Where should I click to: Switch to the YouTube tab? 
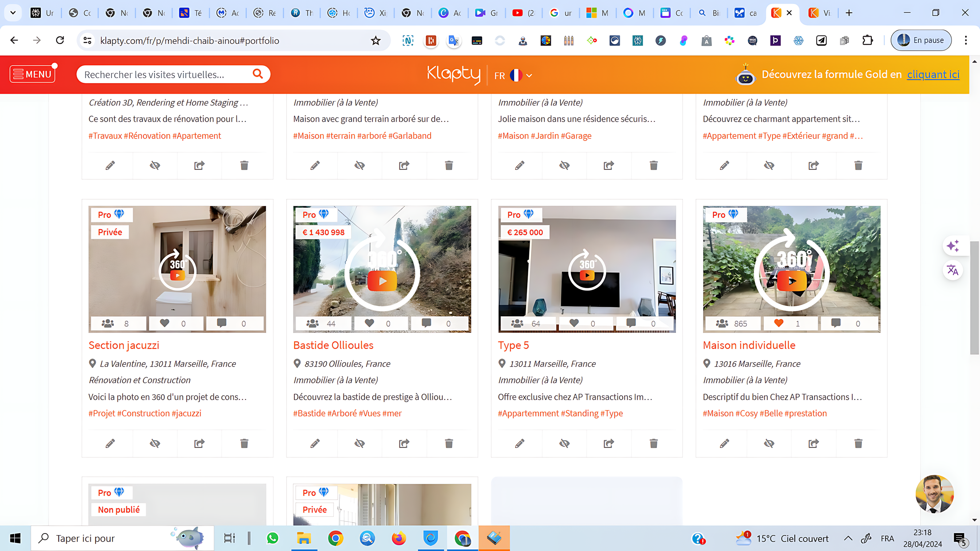[524, 13]
